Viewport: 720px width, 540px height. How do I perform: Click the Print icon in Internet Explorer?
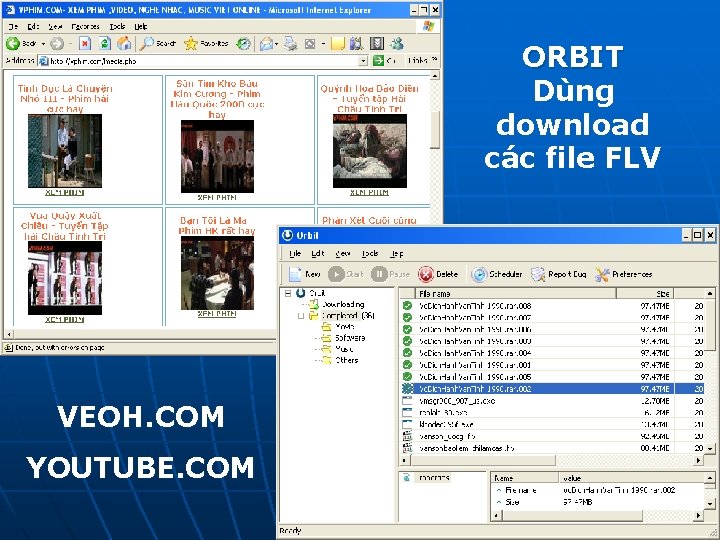click(290, 44)
